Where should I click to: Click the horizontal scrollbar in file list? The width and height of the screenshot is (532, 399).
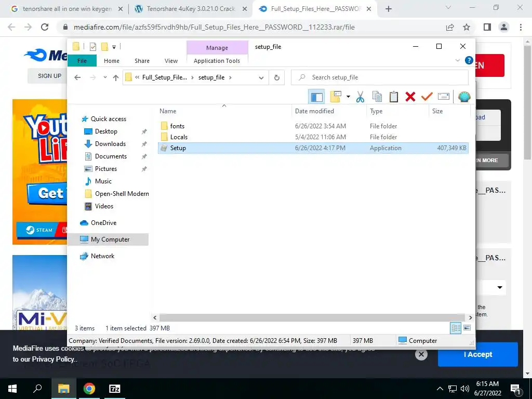pyautogui.click(x=312, y=317)
